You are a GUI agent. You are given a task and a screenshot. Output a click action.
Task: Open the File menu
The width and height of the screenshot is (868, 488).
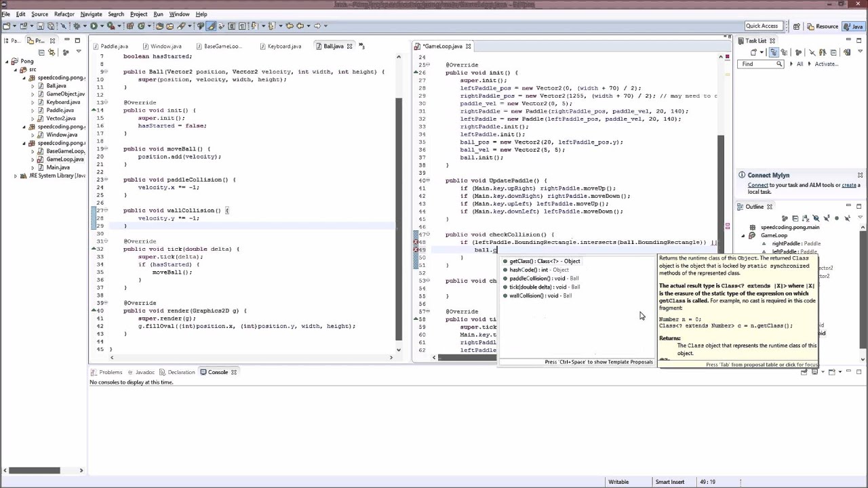tap(5, 14)
